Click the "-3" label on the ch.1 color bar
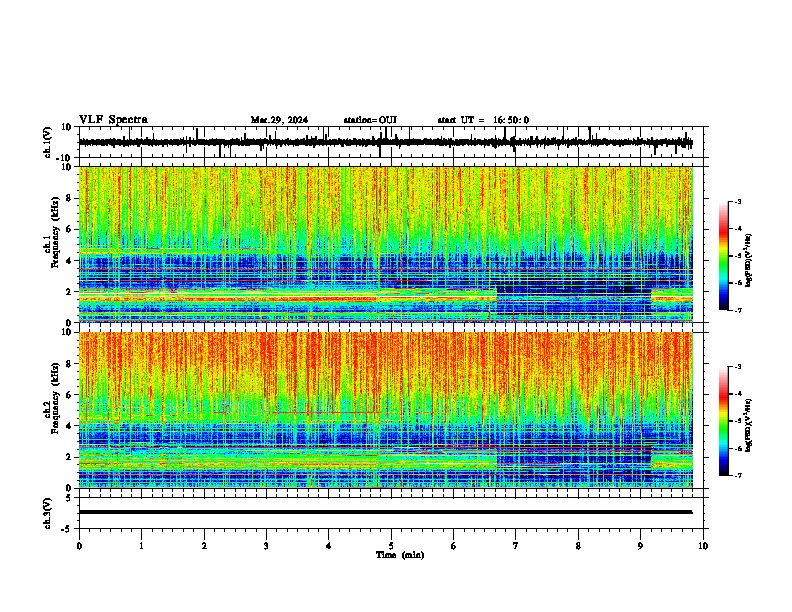792x612 pixels. (737, 201)
